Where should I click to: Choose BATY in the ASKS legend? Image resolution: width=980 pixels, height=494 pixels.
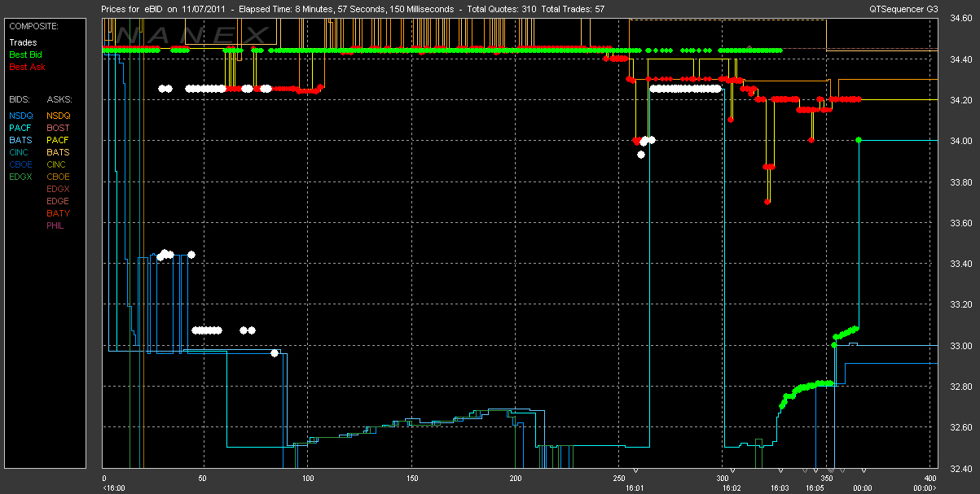pos(59,213)
